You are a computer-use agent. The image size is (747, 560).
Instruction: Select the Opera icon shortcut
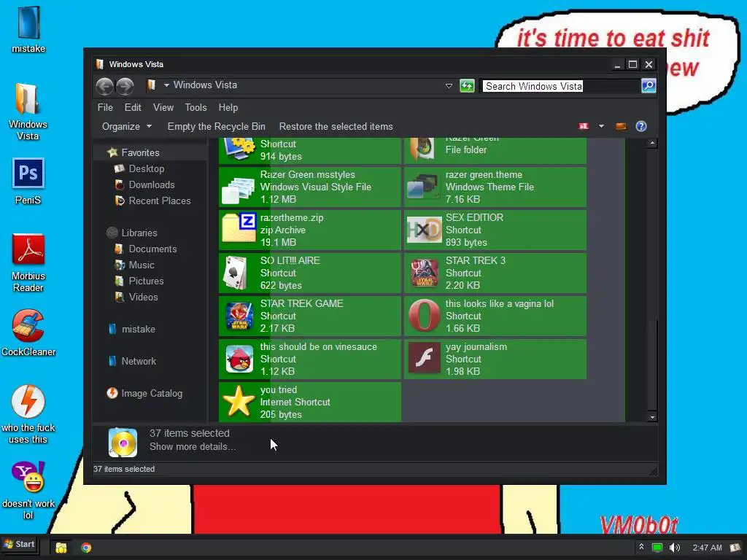coord(424,316)
